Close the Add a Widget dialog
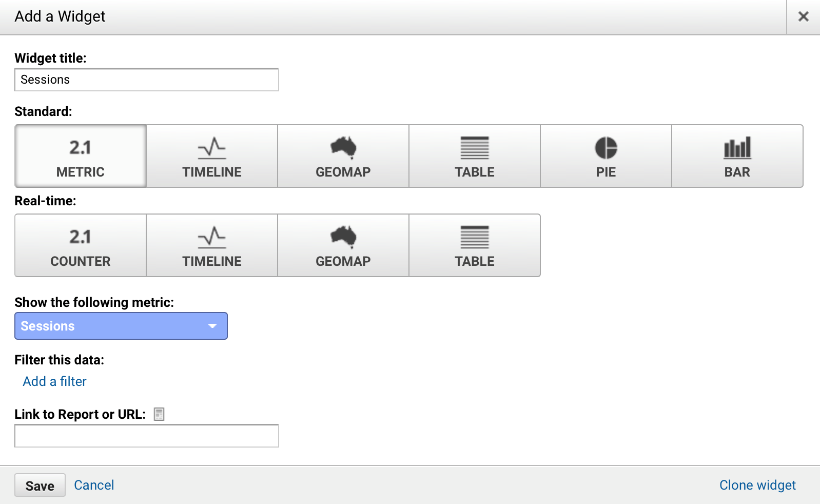Screen dimensions: 820x504 [804, 16]
